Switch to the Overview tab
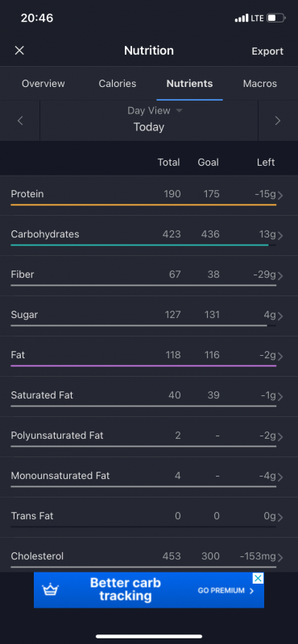Viewport: 298px width, 644px height. click(x=43, y=84)
